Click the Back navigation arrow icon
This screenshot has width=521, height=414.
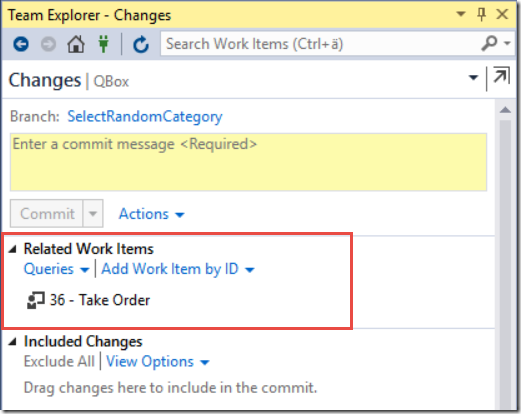click(x=21, y=44)
